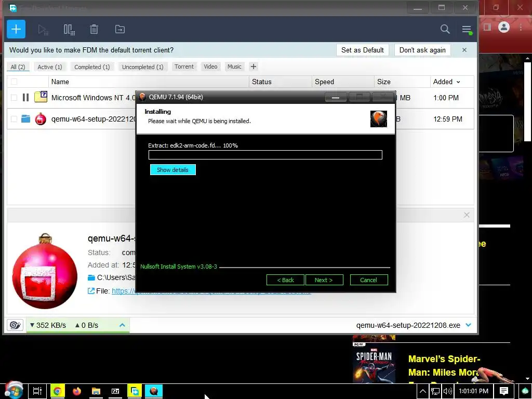Select the Active (1) filter tab
The image size is (532, 399).
click(x=50, y=67)
